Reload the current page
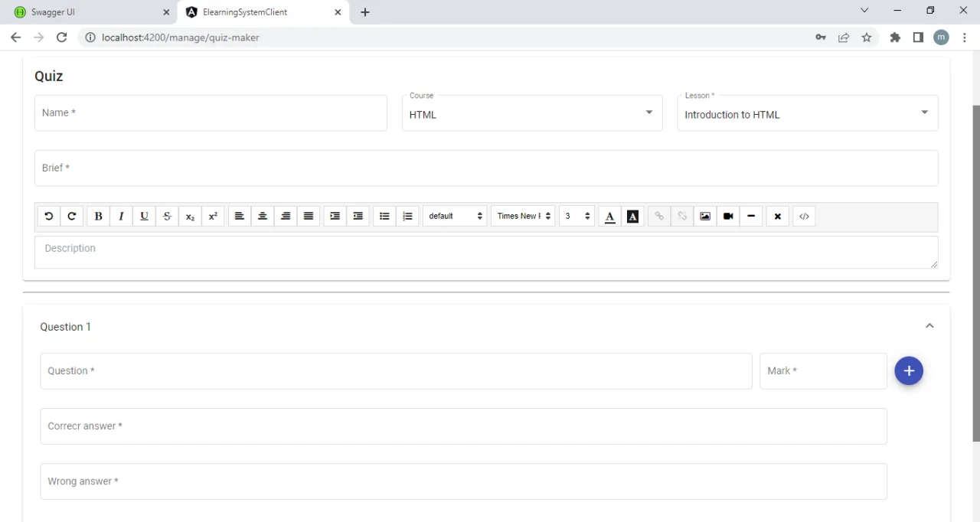This screenshot has height=522, width=980. [x=62, y=38]
